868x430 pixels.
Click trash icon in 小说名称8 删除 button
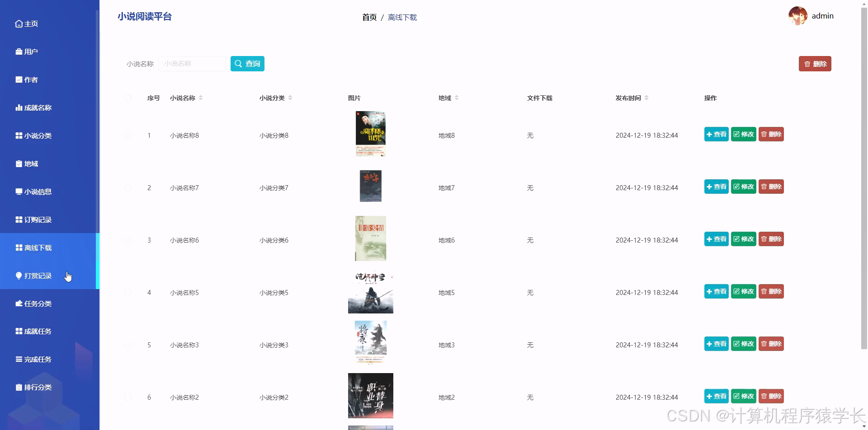(764, 135)
